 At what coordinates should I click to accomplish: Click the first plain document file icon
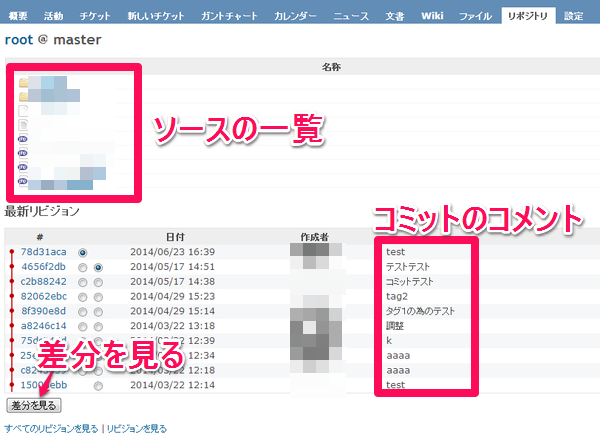(x=24, y=111)
